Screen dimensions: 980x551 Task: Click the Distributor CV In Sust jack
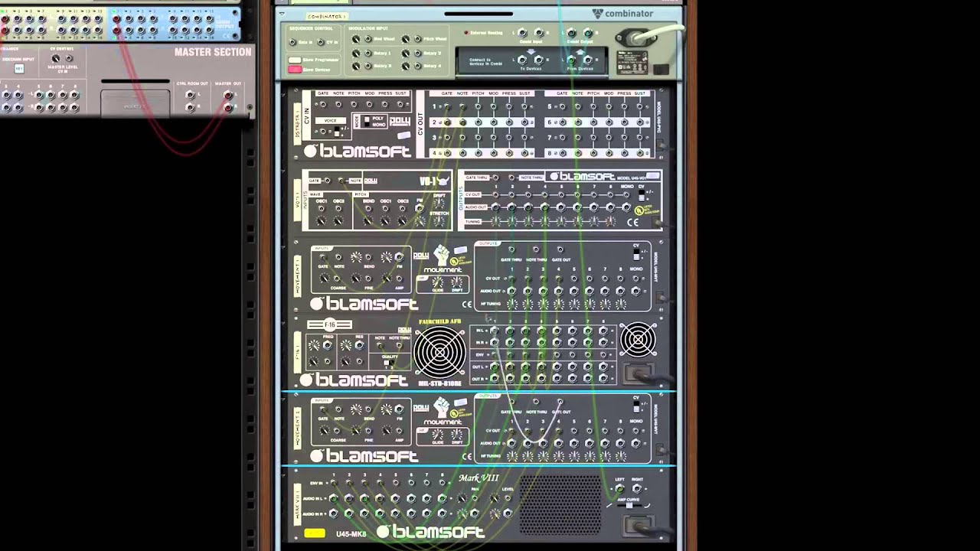point(400,104)
